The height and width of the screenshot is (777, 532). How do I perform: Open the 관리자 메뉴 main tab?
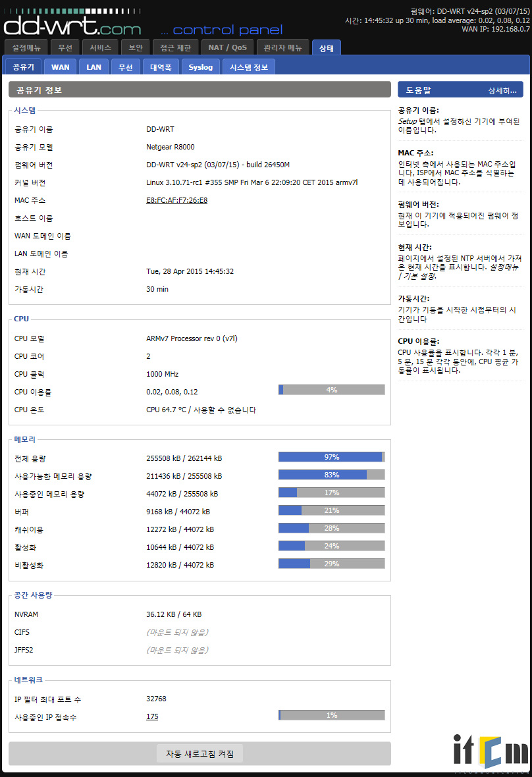click(x=282, y=47)
